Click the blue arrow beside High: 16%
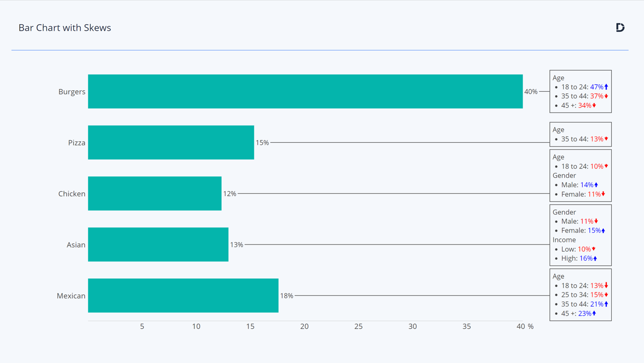 coord(595,258)
